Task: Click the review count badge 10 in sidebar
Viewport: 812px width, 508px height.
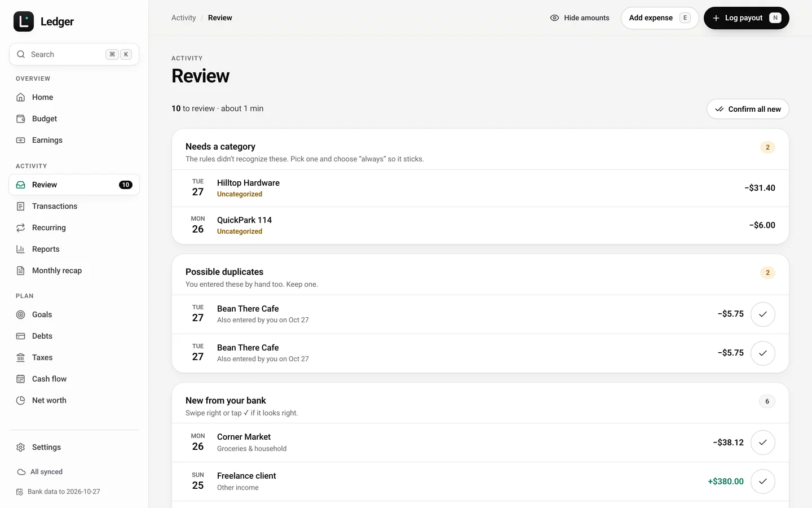Action: pyautogui.click(x=126, y=185)
